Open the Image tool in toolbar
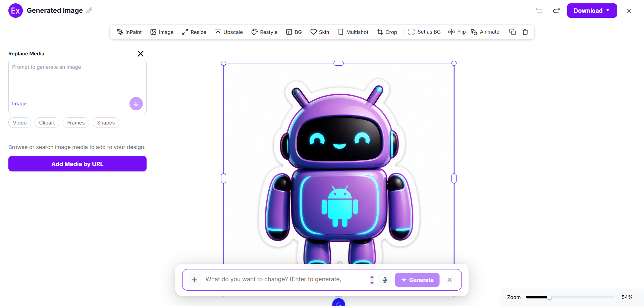 click(162, 32)
